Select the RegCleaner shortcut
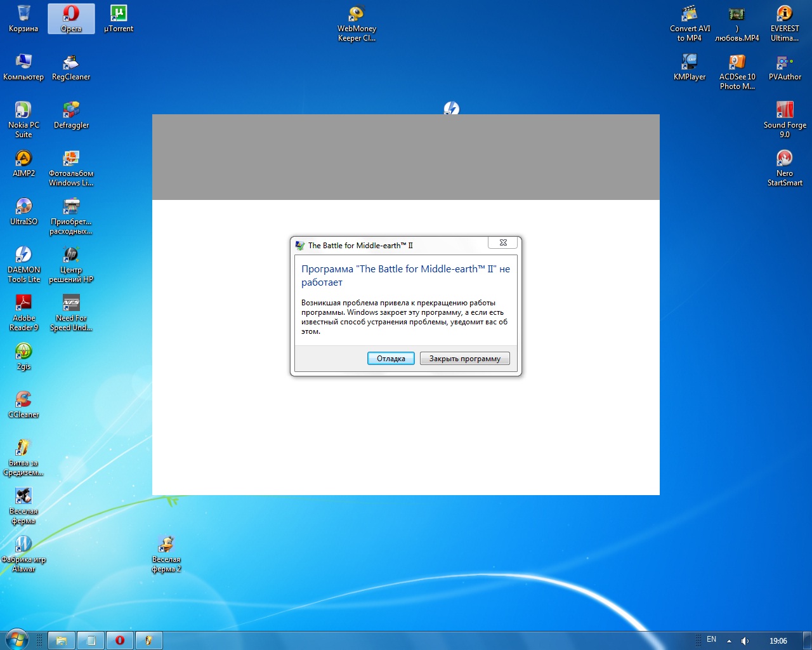The width and height of the screenshot is (812, 650). [x=71, y=67]
